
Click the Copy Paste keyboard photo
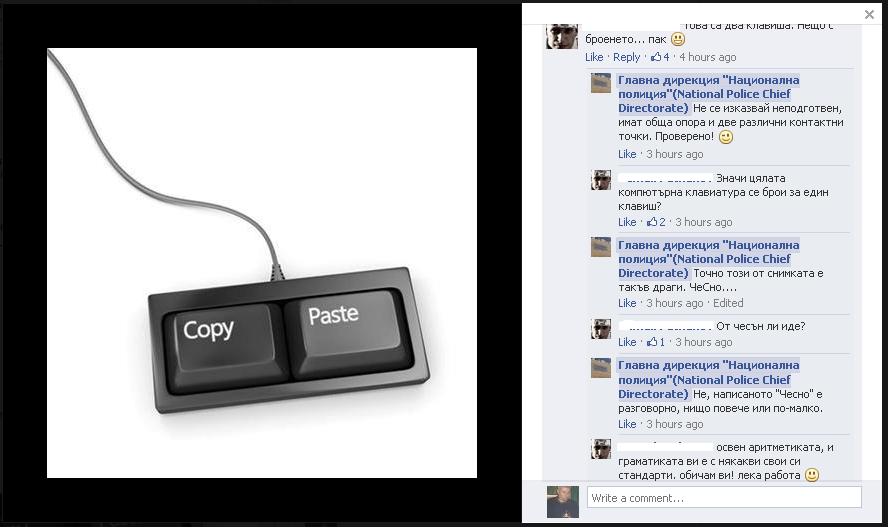tap(262, 263)
